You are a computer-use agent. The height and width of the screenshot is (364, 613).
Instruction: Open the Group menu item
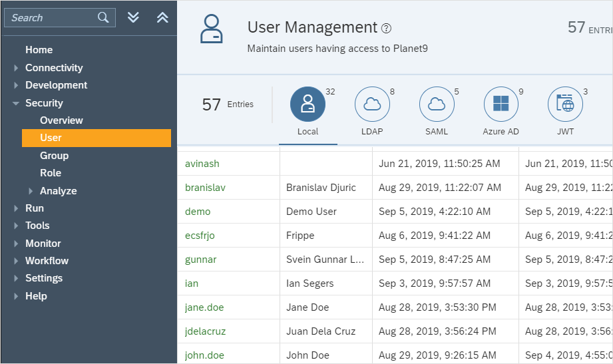coord(54,156)
